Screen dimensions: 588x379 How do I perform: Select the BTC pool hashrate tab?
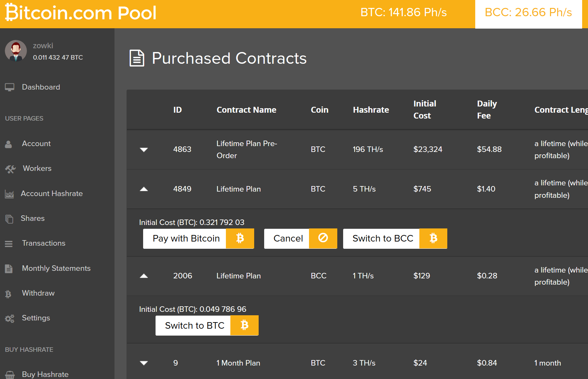tap(403, 13)
